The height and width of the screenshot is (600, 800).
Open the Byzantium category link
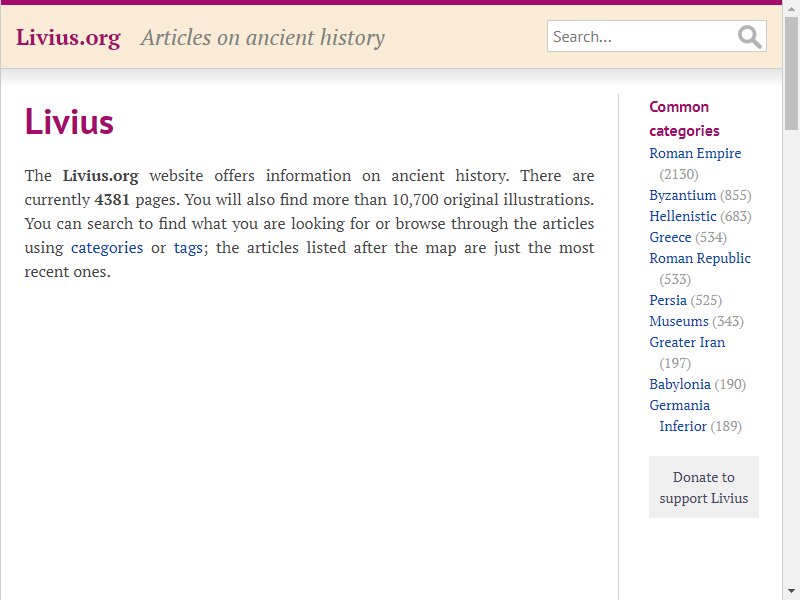(682, 195)
